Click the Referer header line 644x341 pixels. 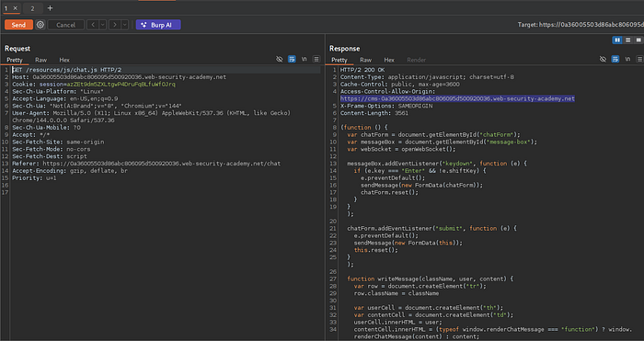(146, 164)
